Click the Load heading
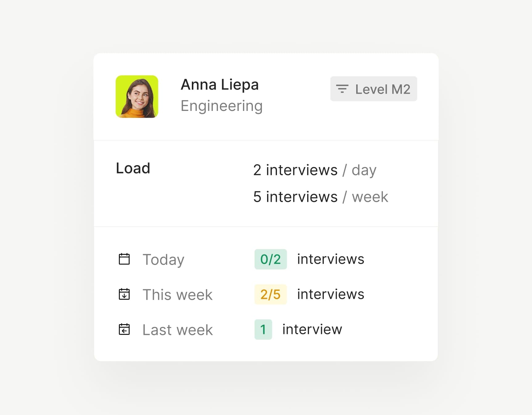Image resolution: width=532 pixels, height=415 pixels. click(x=133, y=168)
